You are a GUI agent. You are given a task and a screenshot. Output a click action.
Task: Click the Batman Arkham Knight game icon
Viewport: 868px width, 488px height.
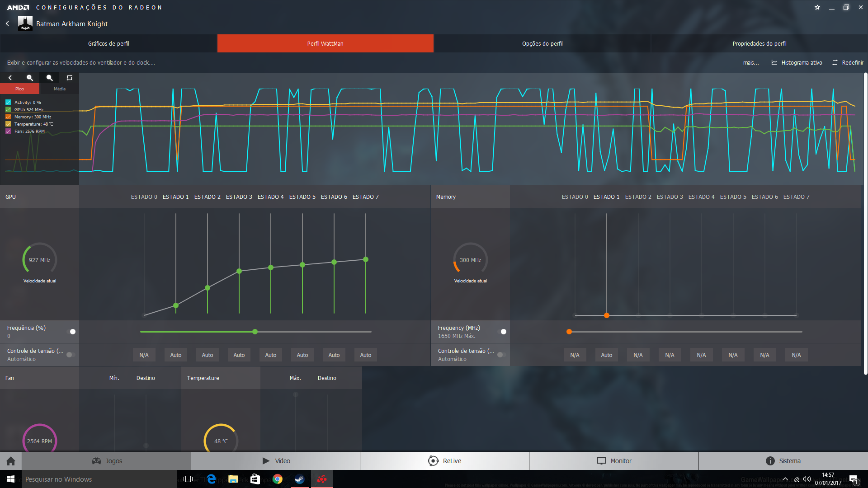pos(25,23)
